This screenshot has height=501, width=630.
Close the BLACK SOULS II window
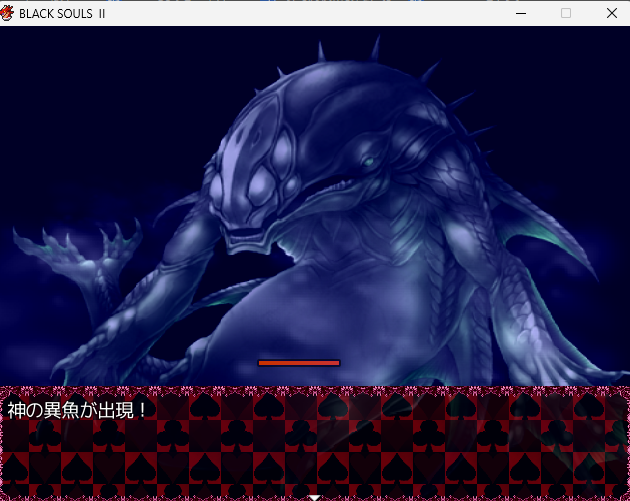coord(612,13)
